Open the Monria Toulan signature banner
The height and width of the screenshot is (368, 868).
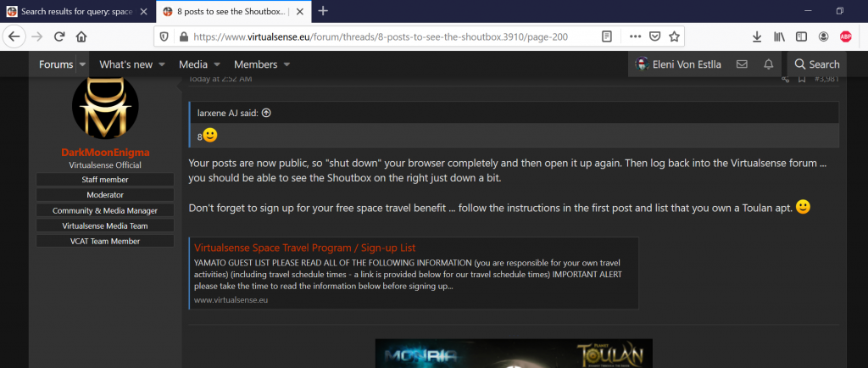coord(514,354)
